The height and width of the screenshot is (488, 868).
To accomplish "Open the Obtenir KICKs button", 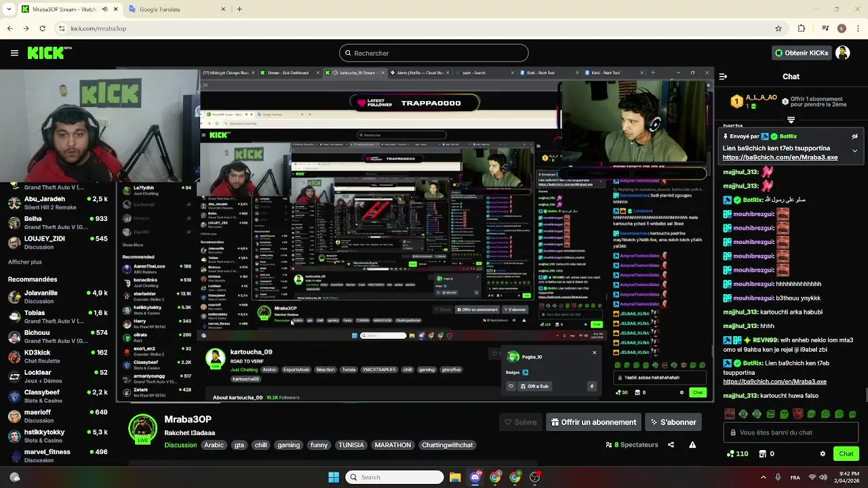I will pos(802,53).
